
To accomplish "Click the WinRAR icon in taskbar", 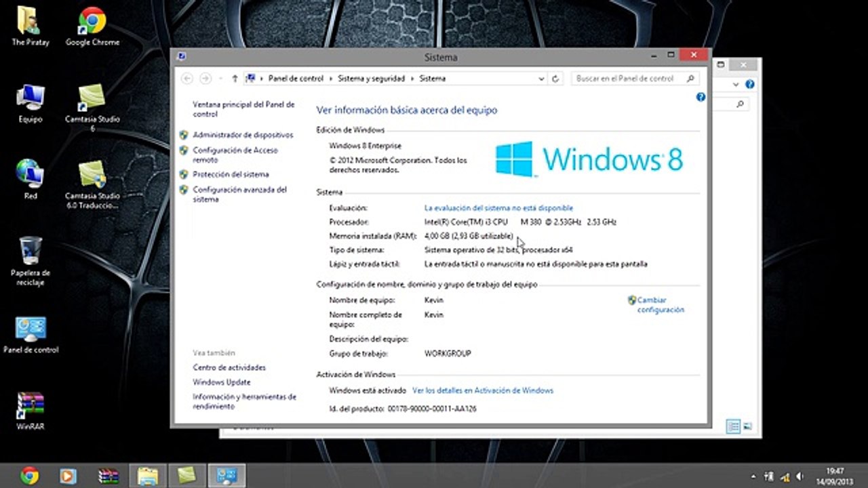I will [x=108, y=476].
